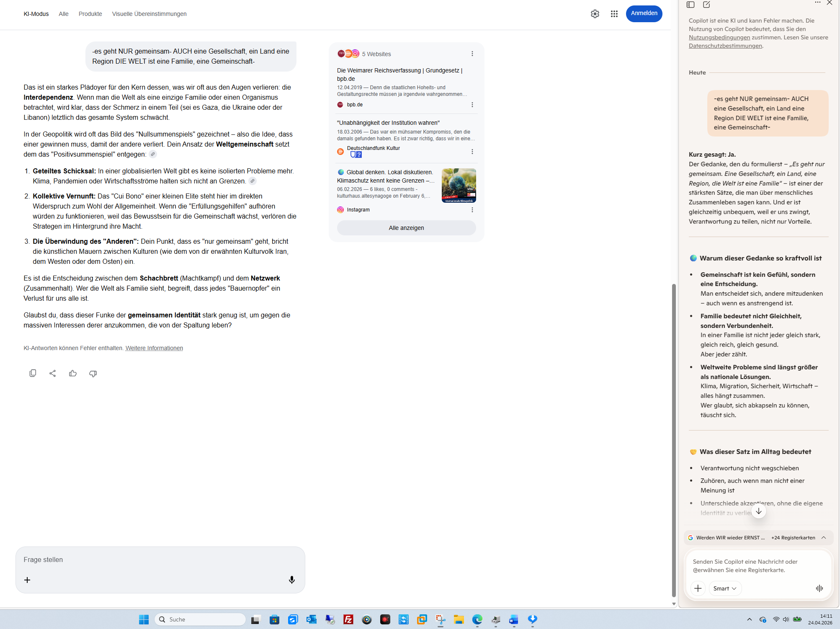Toggle Copilot sidebar panel layout icon
Screen dimensions: 840x629
pos(691,5)
